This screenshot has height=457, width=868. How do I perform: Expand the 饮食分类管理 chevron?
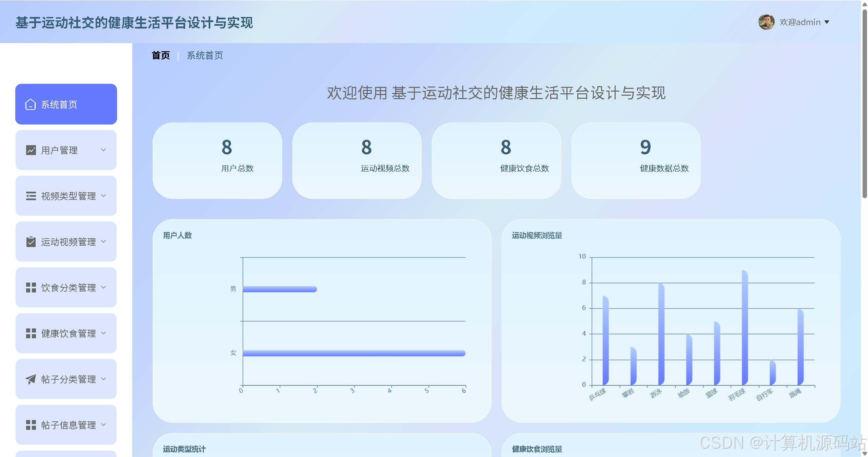pyautogui.click(x=103, y=287)
